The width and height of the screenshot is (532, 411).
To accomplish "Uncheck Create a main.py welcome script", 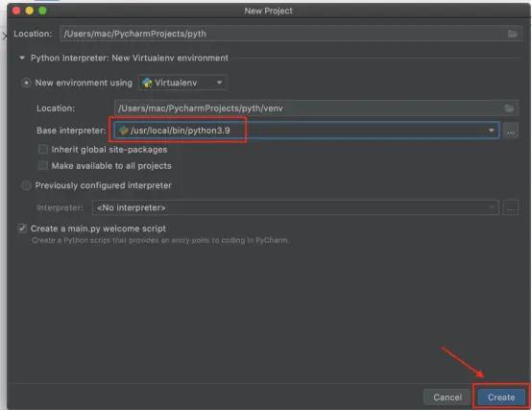I will (x=22, y=229).
